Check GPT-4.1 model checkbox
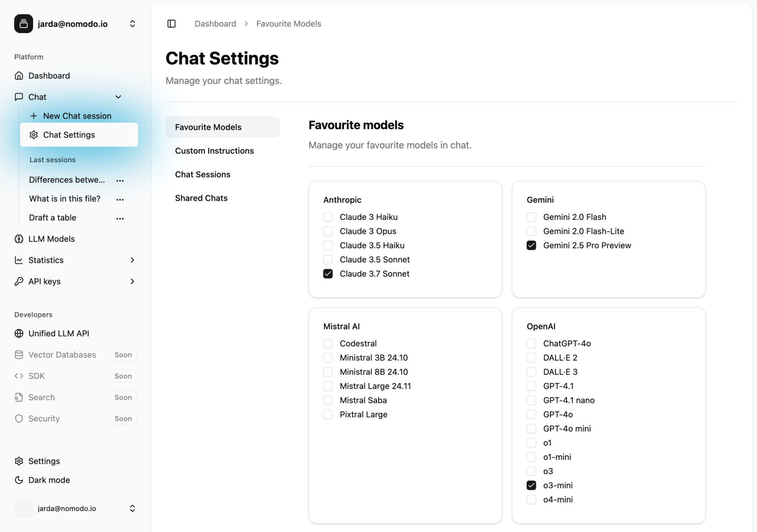 [532, 386]
